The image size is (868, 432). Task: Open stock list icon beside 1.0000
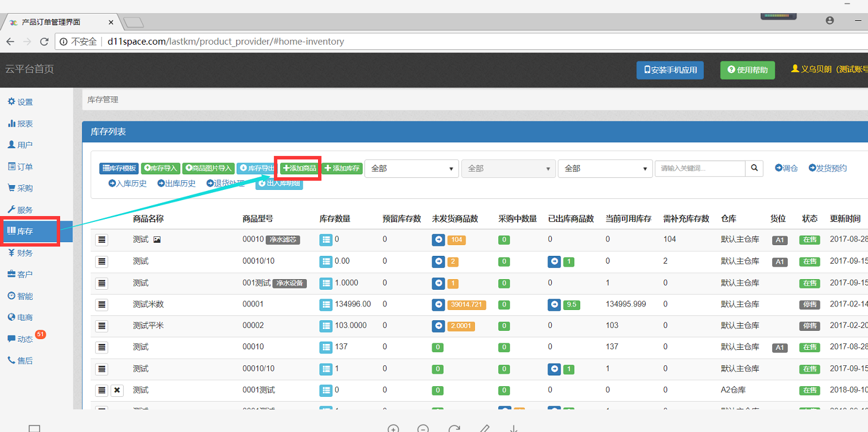click(x=326, y=283)
